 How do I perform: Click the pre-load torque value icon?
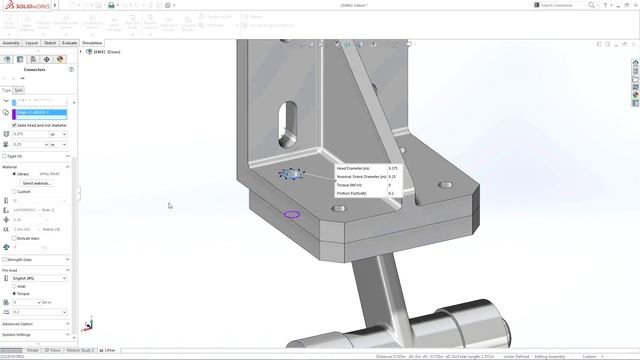point(6,302)
